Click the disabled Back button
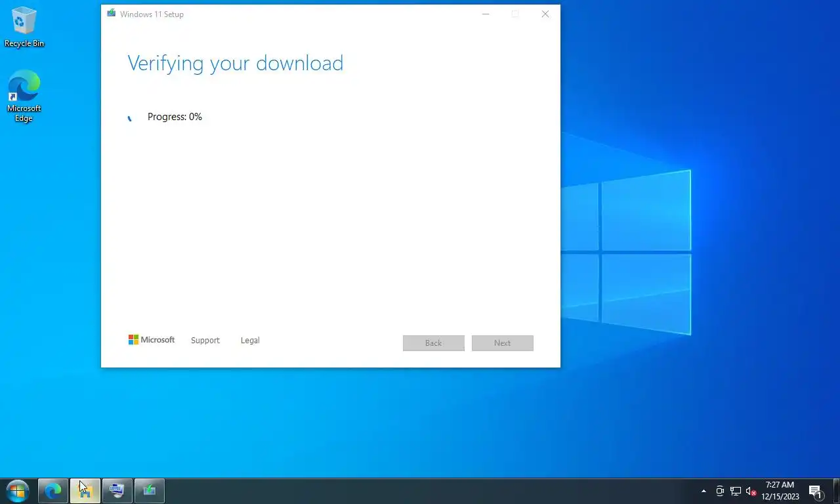 pos(434,343)
